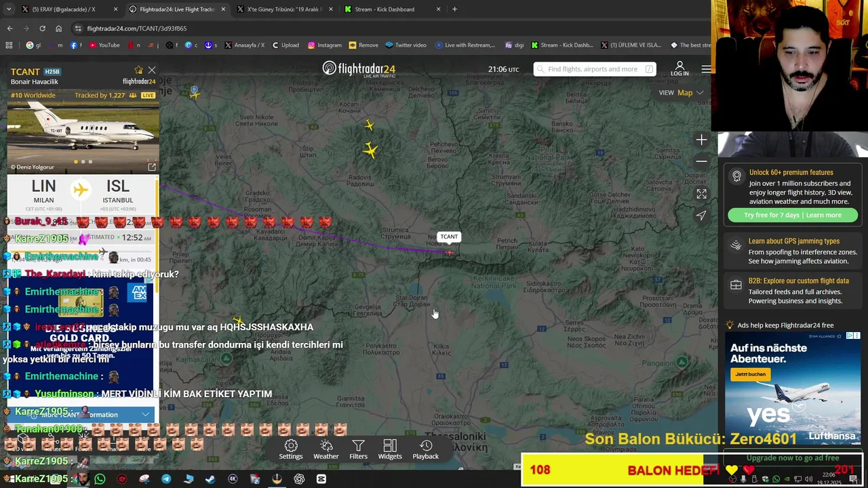The height and width of the screenshot is (488, 868).
Task: Open Twitter video bookmark
Action: click(x=406, y=45)
